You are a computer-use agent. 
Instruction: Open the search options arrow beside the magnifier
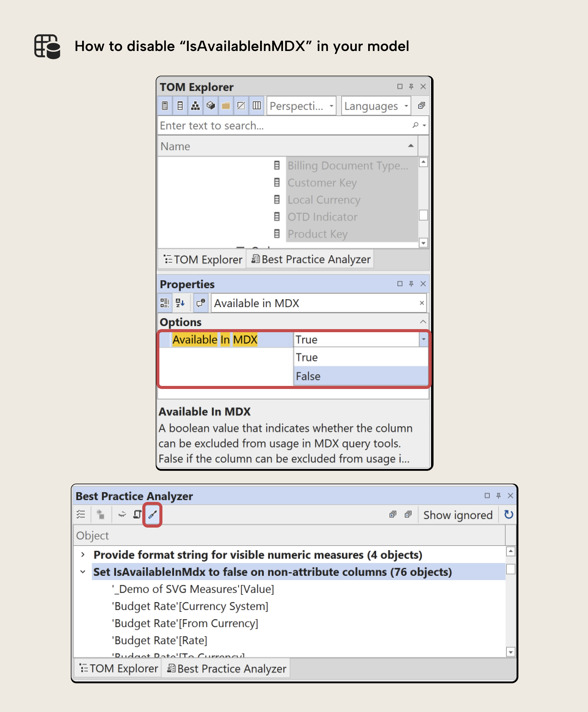424,126
